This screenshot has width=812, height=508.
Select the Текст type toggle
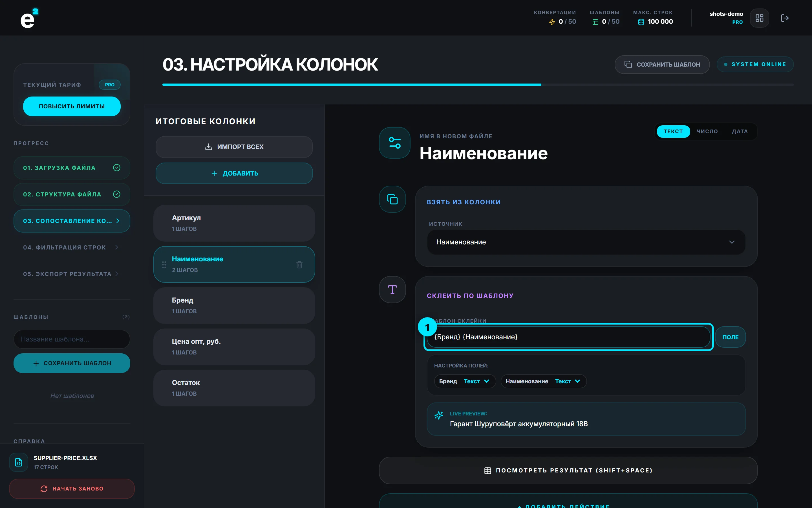coord(673,131)
